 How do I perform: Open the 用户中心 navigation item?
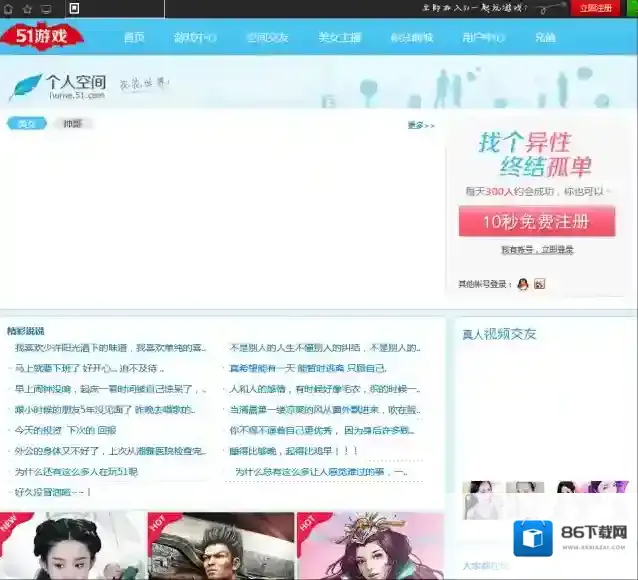[x=483, y=37]
